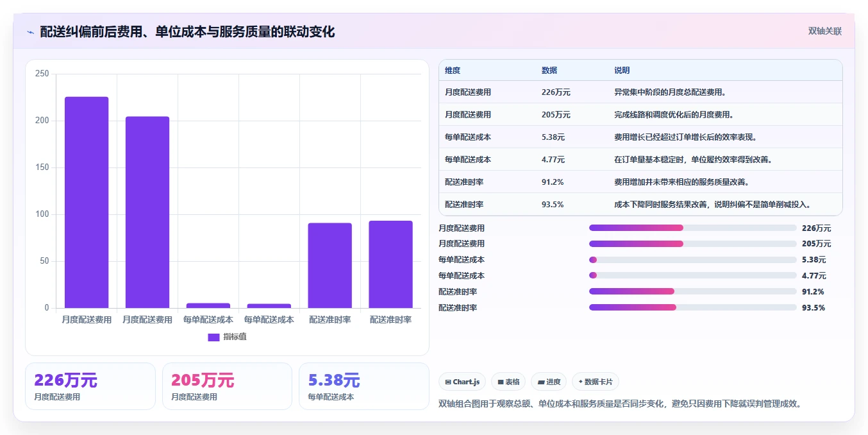Open the 205万元 data card
868x435 pixels.
[x=227, y=386]
